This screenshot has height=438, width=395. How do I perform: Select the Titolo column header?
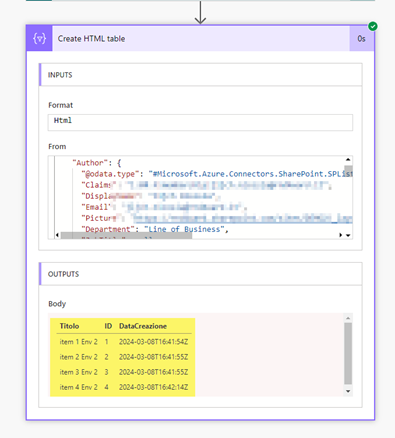69,326
